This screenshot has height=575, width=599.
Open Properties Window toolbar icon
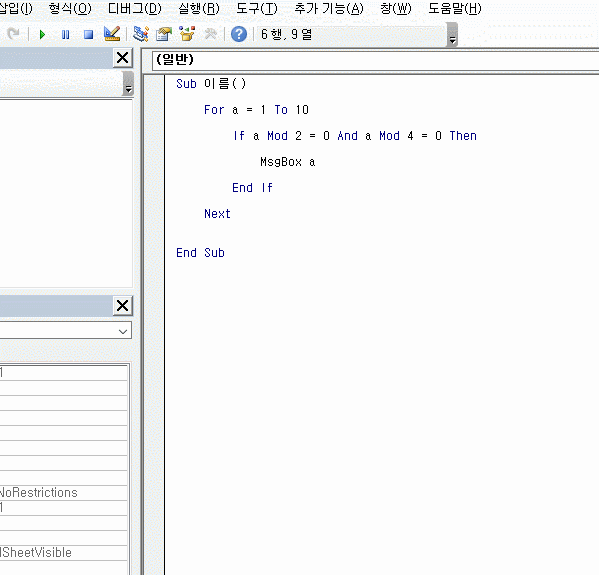pyautogui.click(x=164, y=34)
